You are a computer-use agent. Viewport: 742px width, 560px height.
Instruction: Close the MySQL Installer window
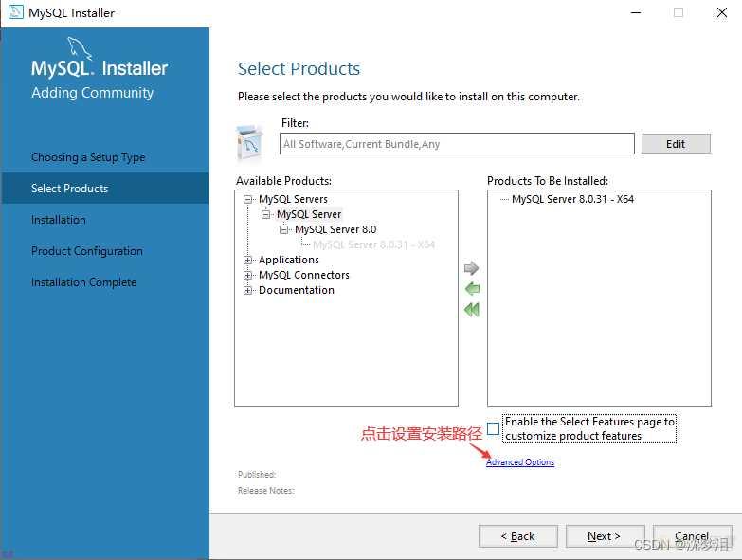click(x=722, y=12)
